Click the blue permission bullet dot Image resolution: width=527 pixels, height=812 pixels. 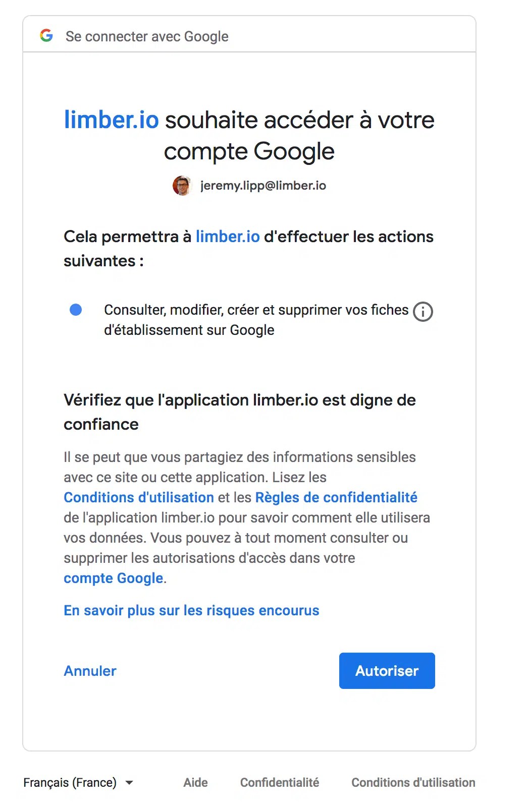[76, 310]
